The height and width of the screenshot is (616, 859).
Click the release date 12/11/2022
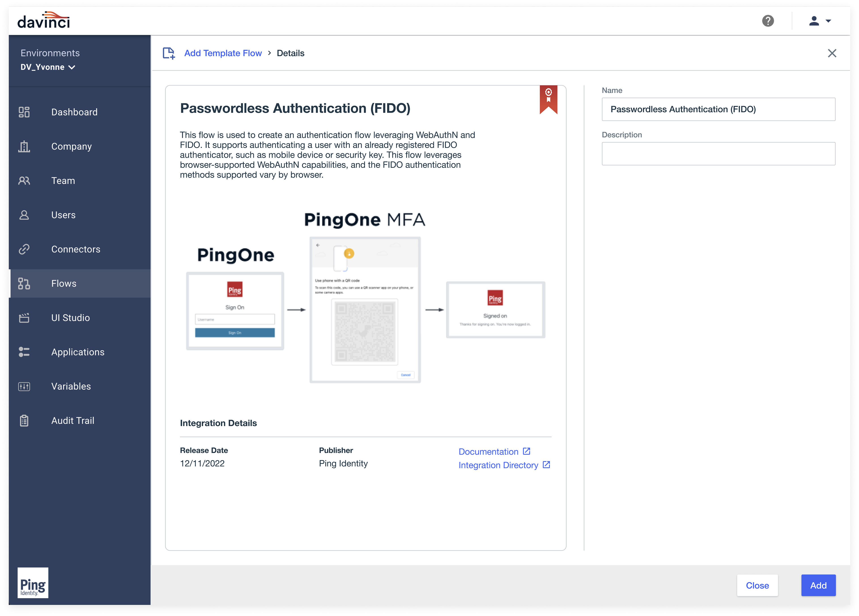click(202, 463)
